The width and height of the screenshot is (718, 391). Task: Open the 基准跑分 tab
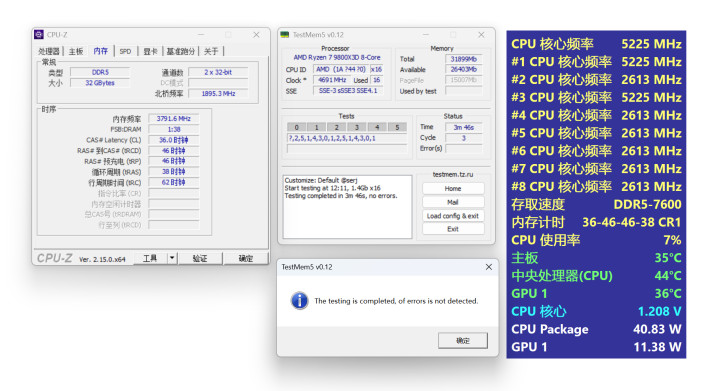[180, 51]
